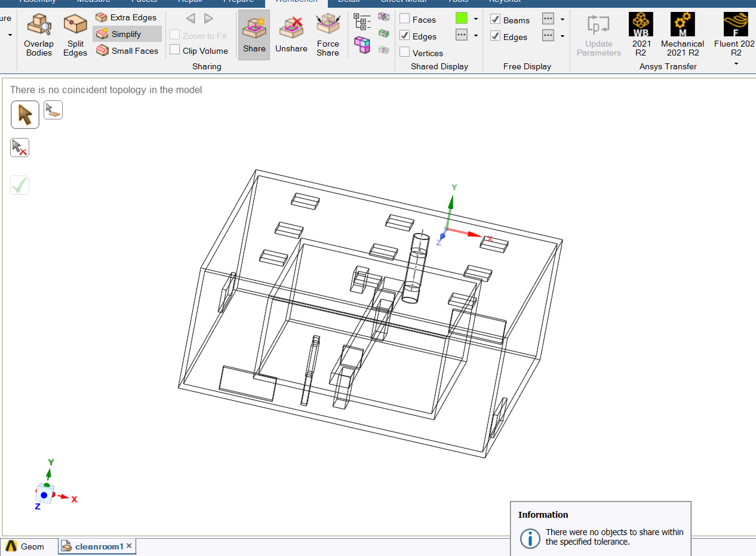Expand Shared Edges style dropdown arrow
Image resolution: width=756 pixels, height=556 pixels.
click(476, 36)
